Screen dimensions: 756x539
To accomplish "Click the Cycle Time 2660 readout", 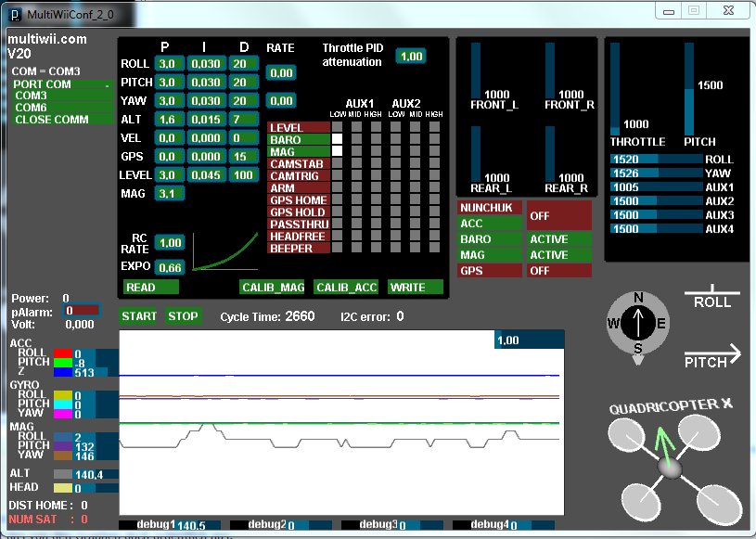I will point(267,316).
